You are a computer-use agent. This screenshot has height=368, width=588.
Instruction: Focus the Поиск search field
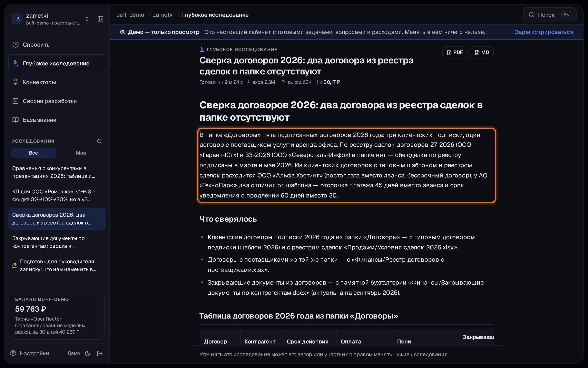[549, 15]
